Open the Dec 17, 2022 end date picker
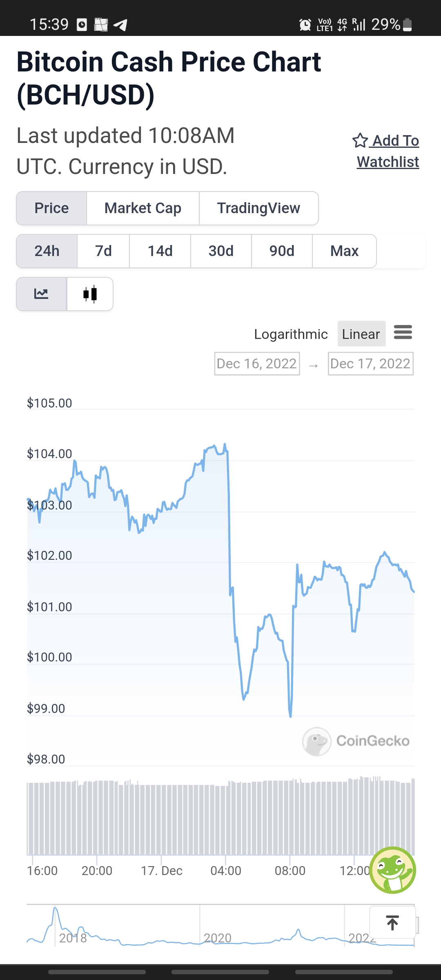The image size is (441, 980). (x=370, y=363)
